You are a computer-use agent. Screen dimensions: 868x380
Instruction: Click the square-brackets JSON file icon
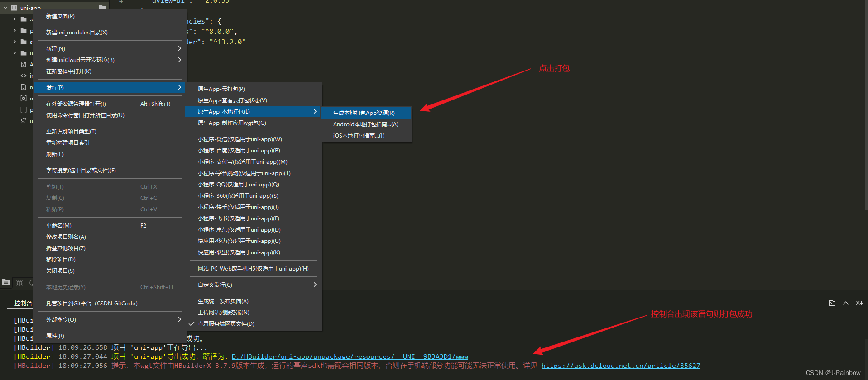point(24,109)
